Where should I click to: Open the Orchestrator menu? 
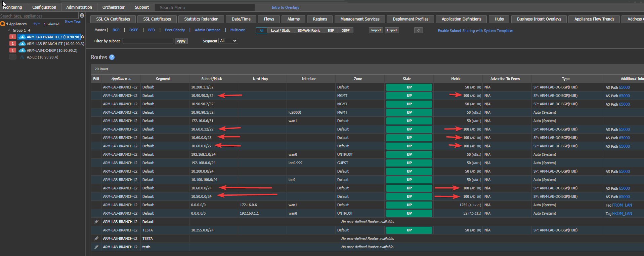pyautogui.click(x=113, y=7)
